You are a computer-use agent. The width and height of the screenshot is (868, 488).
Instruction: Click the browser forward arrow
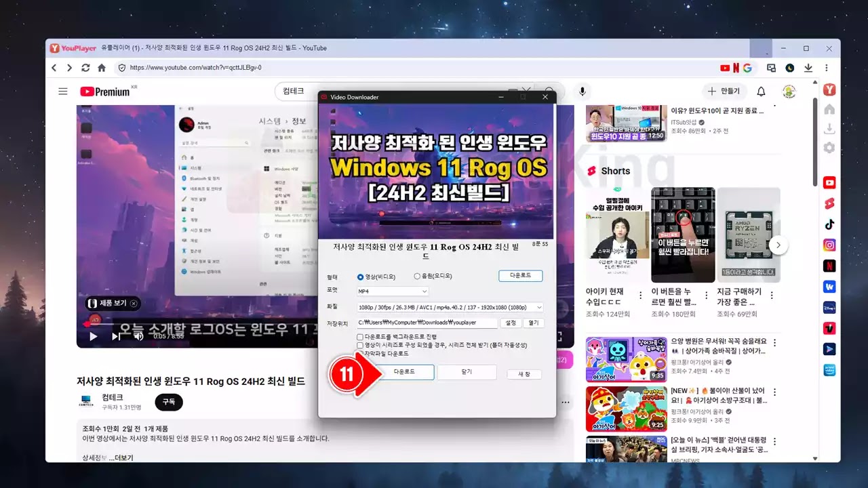pyautogui.click(x=69, y=68)
